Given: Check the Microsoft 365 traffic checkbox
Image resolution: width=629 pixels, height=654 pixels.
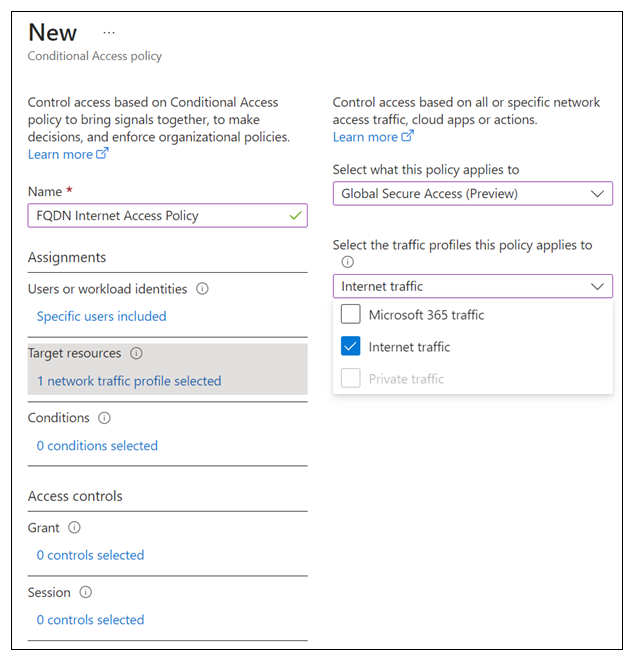Looking at the screenshot, I should point(350,315).
